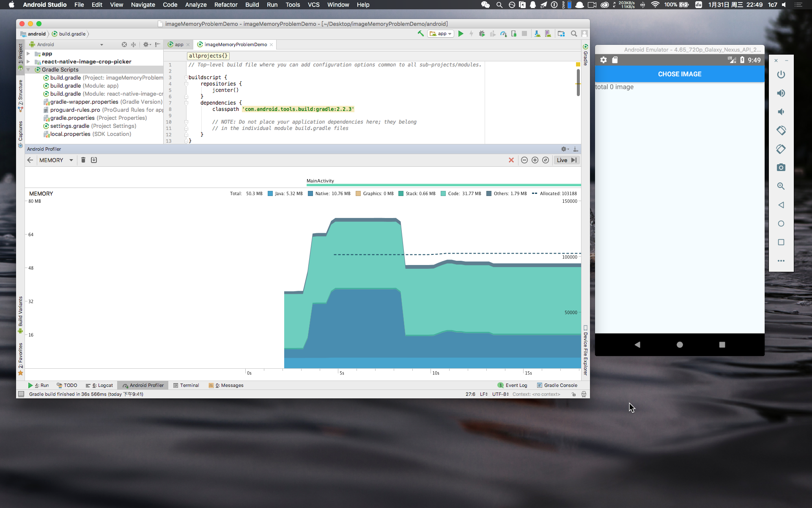Viewport: 812px width, 508px height.
Task: Click scroll from source target icon in Project panel
Action: tap(124, 44)
